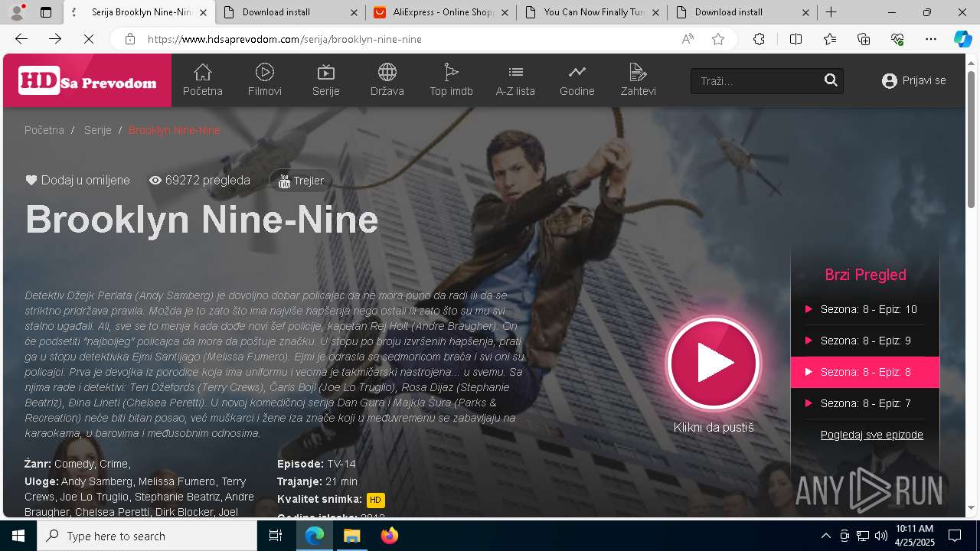The width and height of the screenshot is (980, 551).
Task: Open Favorites list icon
Action: [830, 39]
